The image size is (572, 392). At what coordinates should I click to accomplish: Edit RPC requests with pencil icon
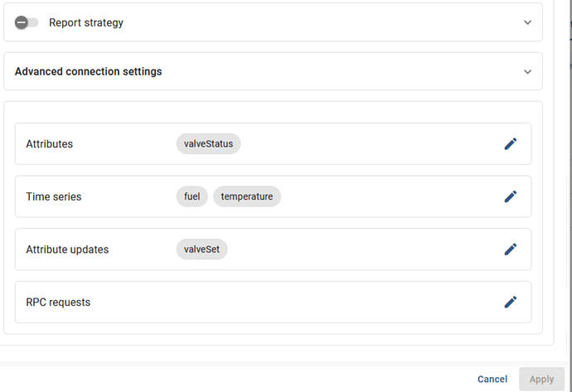(511, 302)
